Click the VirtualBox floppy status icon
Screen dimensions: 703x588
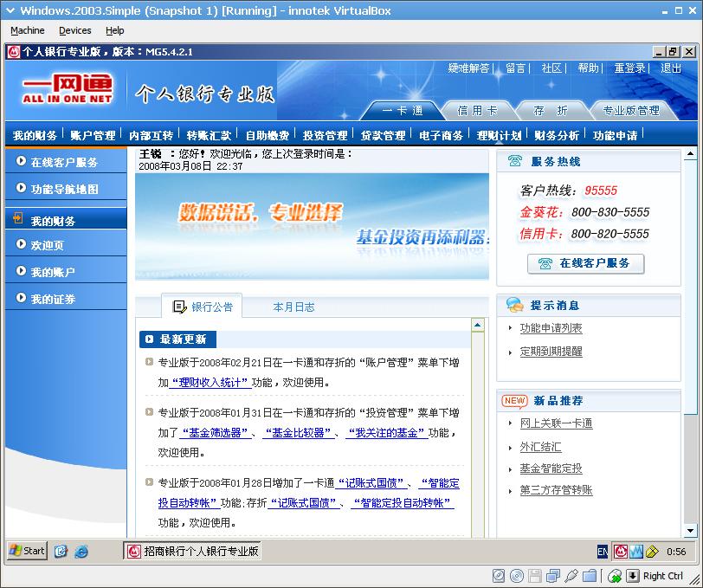point(535,575)
